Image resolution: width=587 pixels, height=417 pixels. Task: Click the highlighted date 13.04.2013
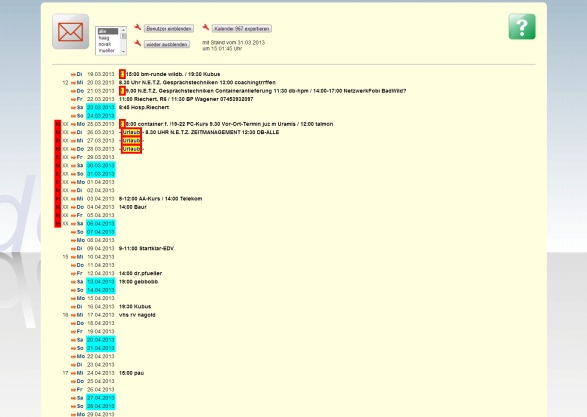click(x=101, y=281)
